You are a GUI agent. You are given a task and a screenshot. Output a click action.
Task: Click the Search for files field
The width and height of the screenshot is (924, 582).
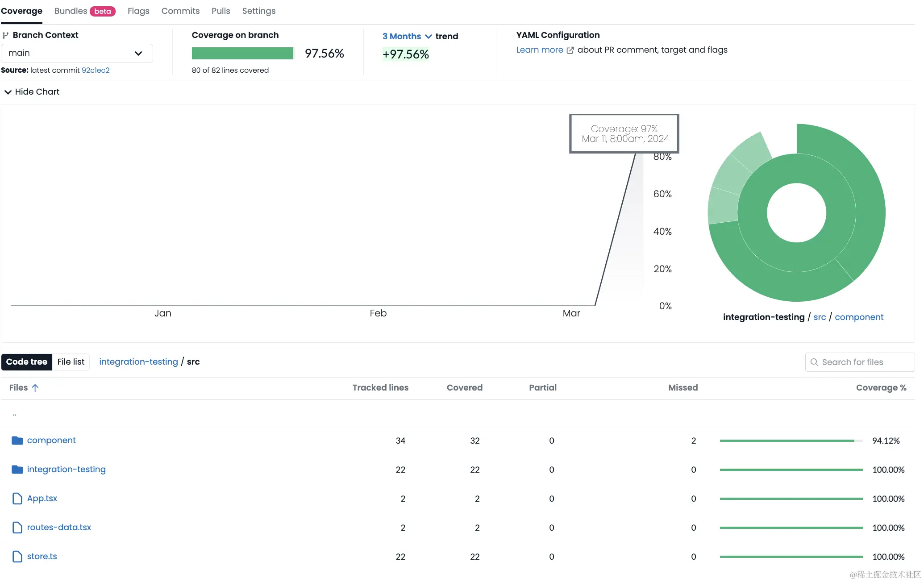point(860,362)
